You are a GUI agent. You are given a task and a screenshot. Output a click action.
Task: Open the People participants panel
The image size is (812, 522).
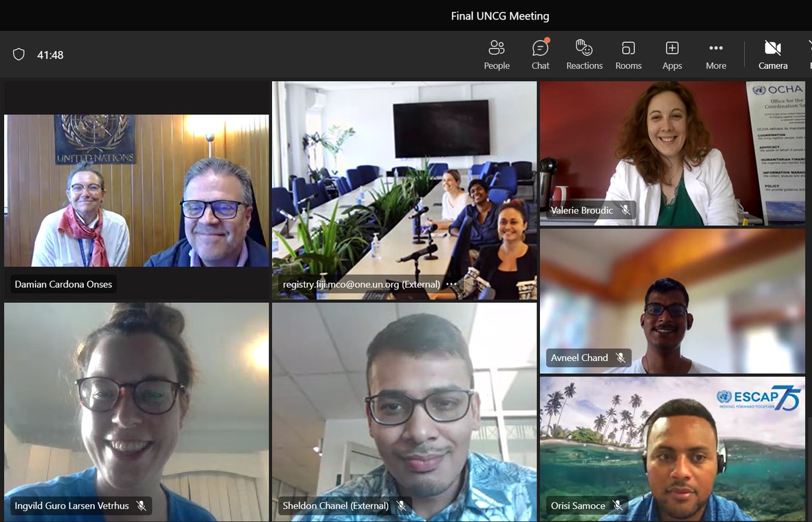pos(497,55)
